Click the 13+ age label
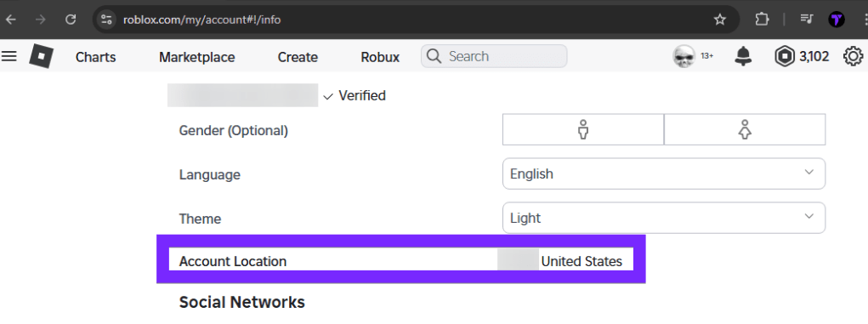 point(707,56)
